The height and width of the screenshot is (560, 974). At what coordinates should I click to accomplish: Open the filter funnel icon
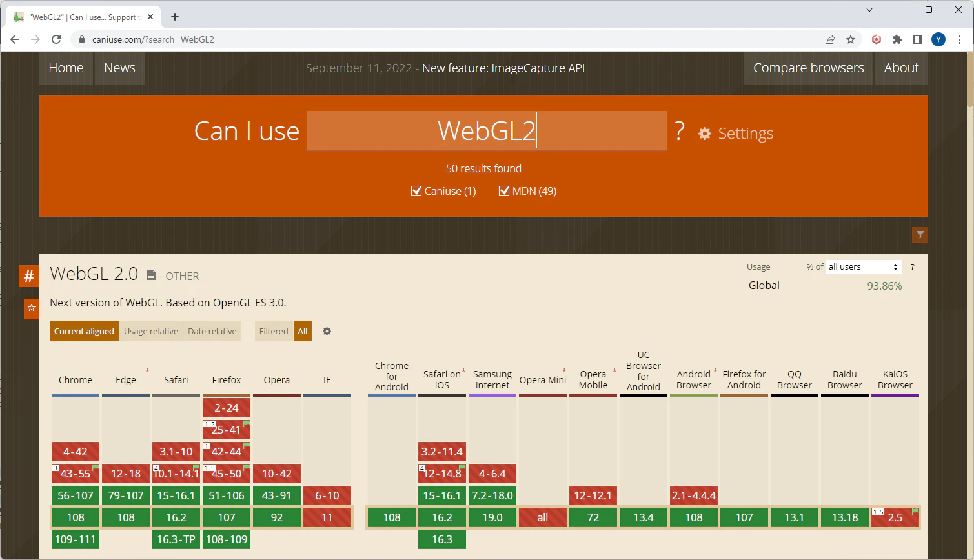(920, 235)
